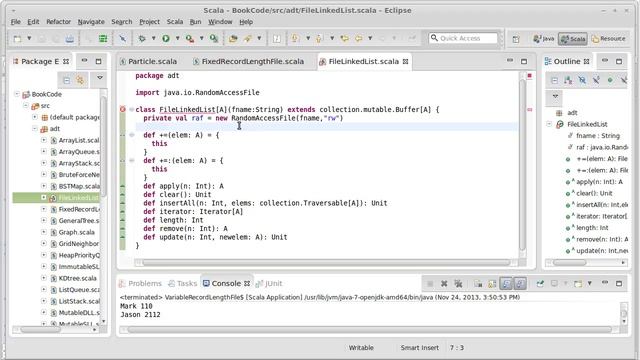Click the Forward navigation arrow icon

(382, 38)
